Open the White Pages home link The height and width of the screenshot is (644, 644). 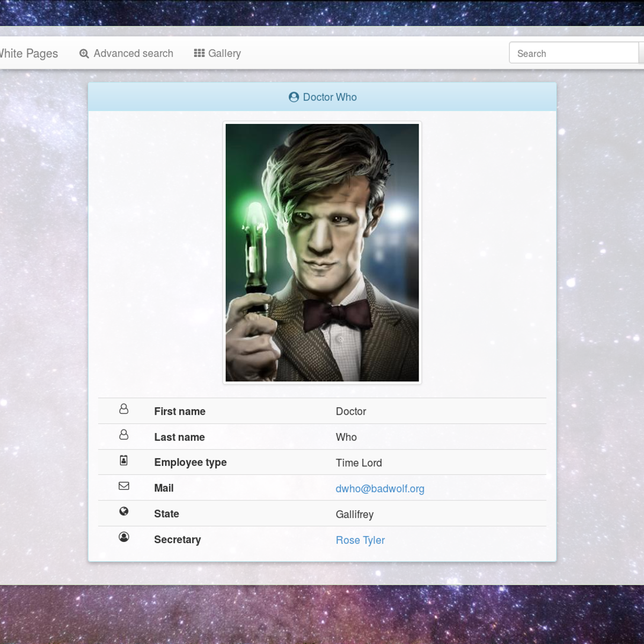(x=28, y=54)
